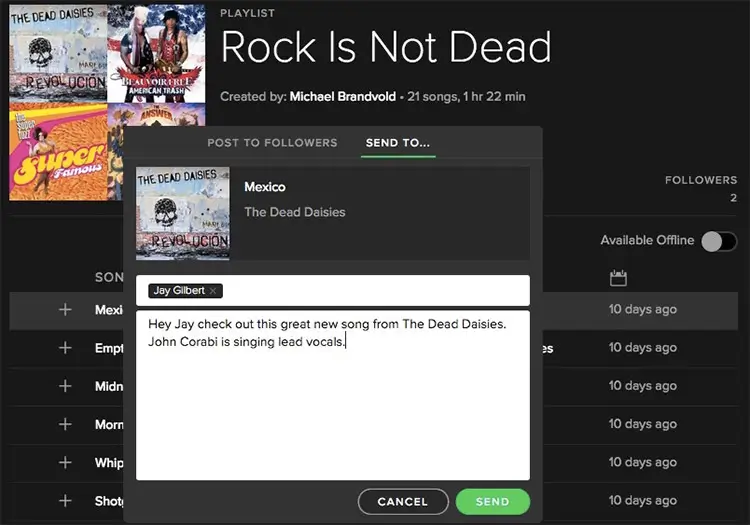Screen dimensions: 750x525
Task: Click the Mexico song title in dialog
Action: [265, 187]
